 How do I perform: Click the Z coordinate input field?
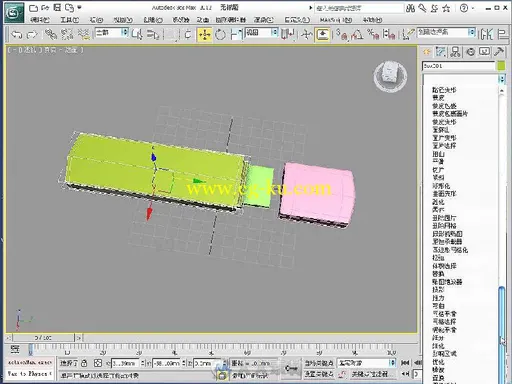[208, 363]
